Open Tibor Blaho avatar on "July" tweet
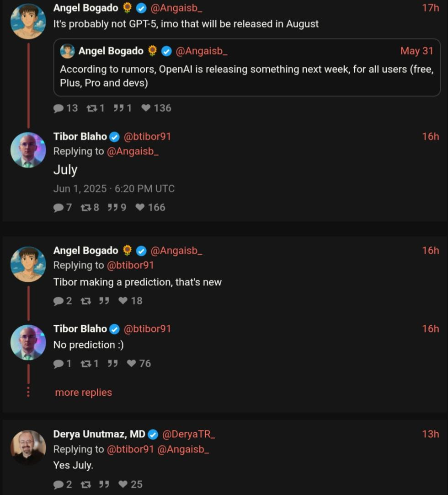The height and width of the screenshot is (495, 448). (28, 150)
